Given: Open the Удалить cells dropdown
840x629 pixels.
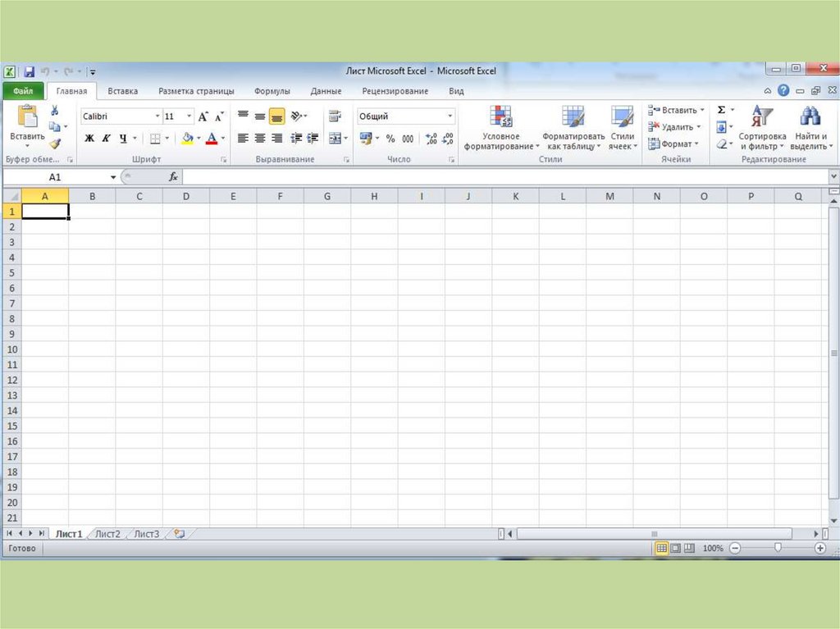Looking at the screenshot, I should 674,127.
